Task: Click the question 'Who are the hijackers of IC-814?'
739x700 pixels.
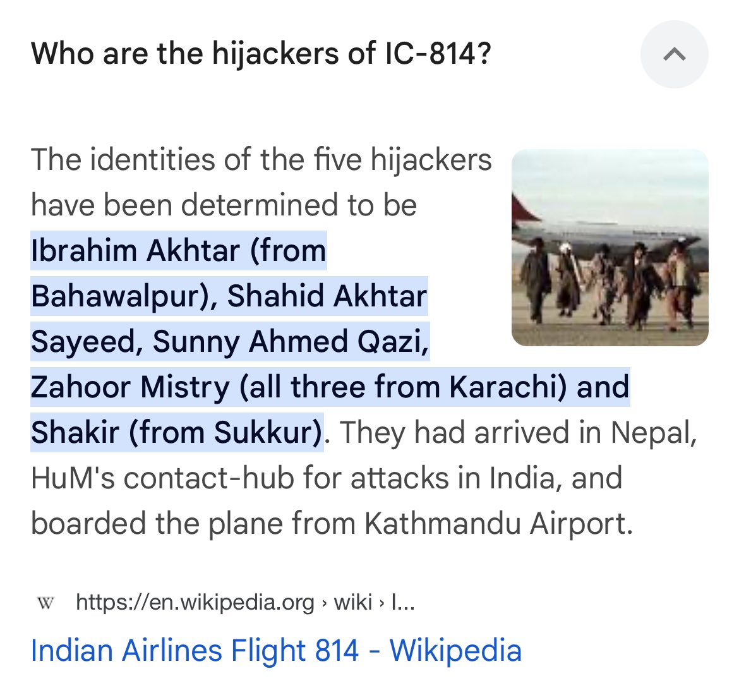Action: click(x=261, y=53)
